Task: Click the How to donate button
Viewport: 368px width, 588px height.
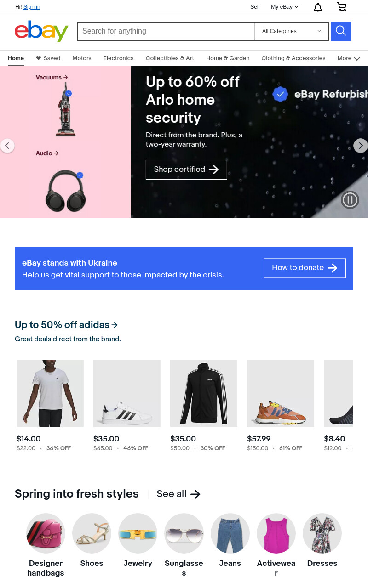Action: tap(305, 268)
